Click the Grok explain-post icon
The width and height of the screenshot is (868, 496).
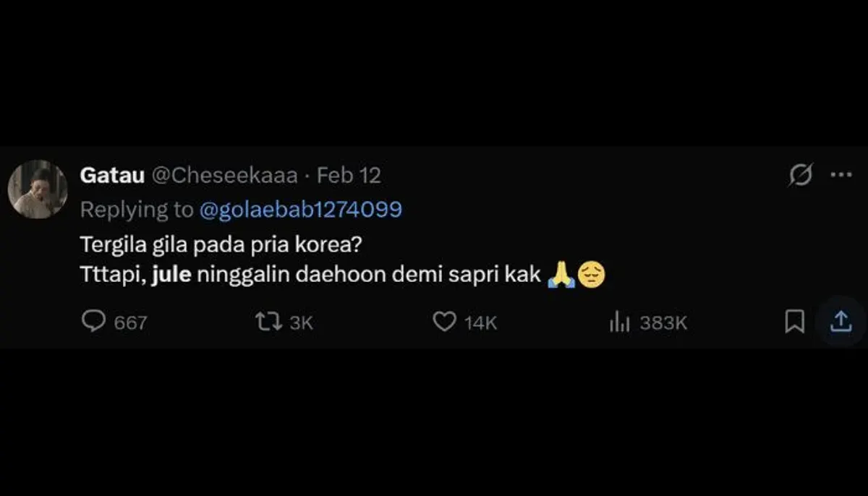click(801, 175)
